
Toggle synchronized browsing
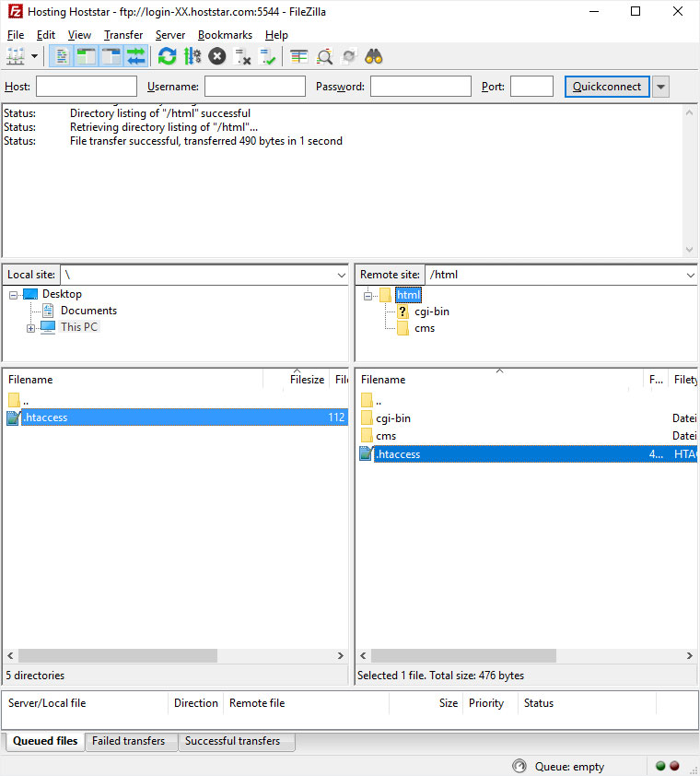(349, 56)
